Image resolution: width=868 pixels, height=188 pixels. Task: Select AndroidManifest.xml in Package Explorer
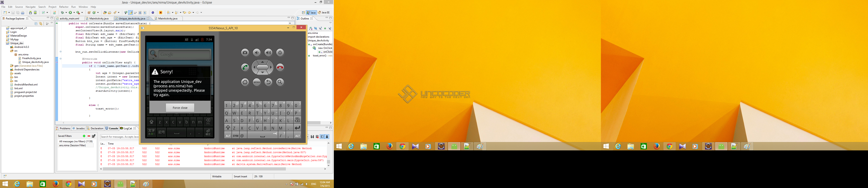point(26,85)
